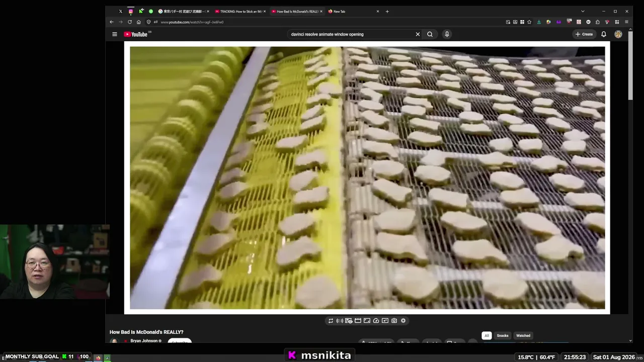The image size is (644, 362).
Task: Clear the YouTube search query
Action: 418,34
